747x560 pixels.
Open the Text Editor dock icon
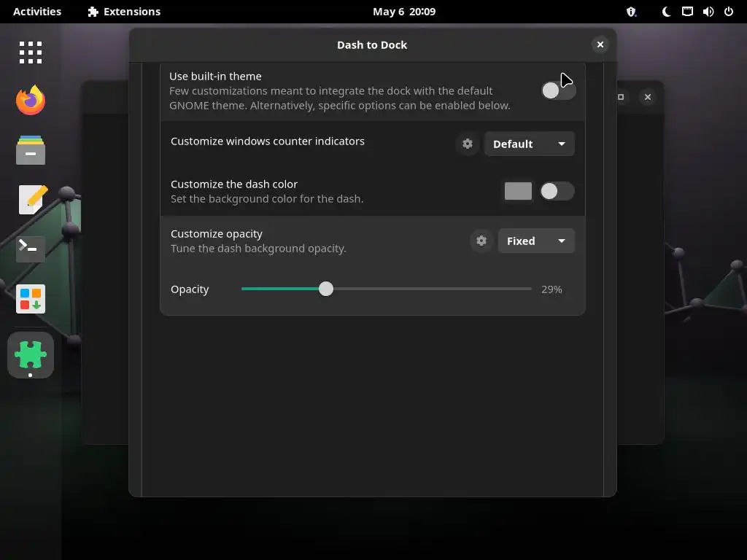pos(31,200)
